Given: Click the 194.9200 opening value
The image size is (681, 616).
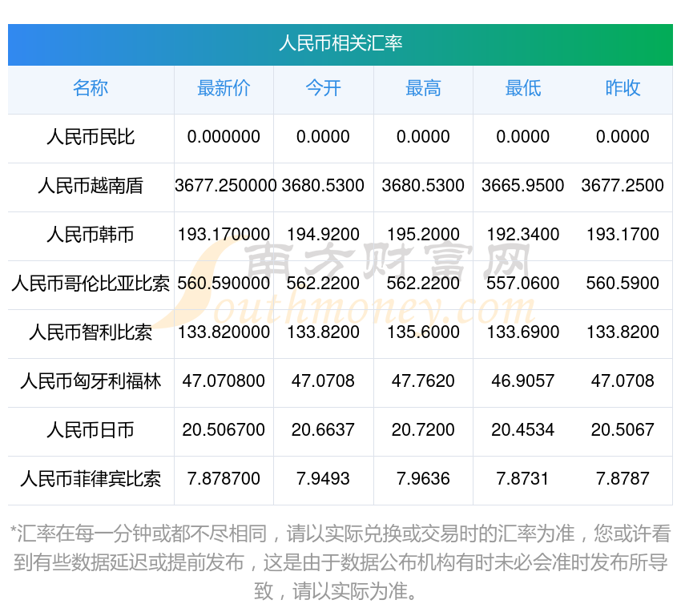Looking at the screenshot, I should [x=323, y=235].
